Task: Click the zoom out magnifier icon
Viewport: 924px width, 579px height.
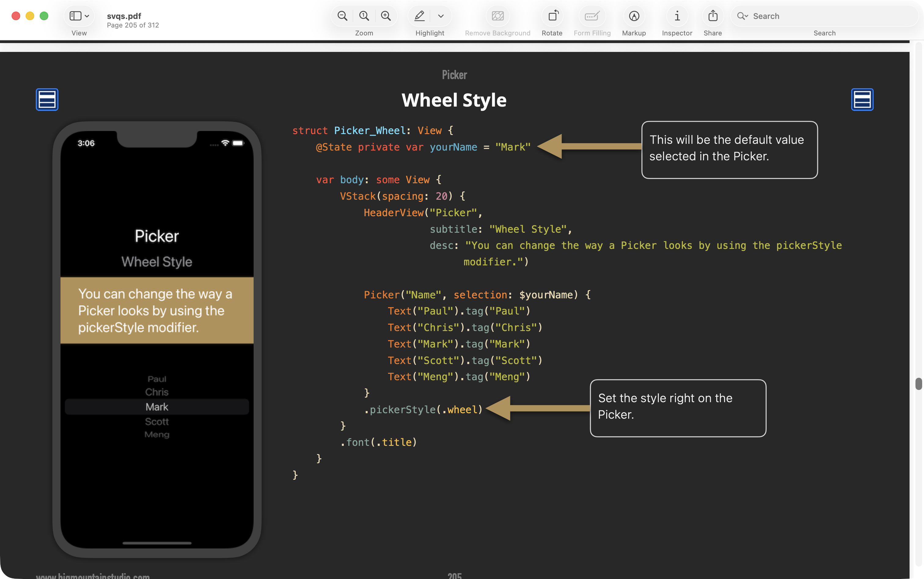Action: (342, 16)
